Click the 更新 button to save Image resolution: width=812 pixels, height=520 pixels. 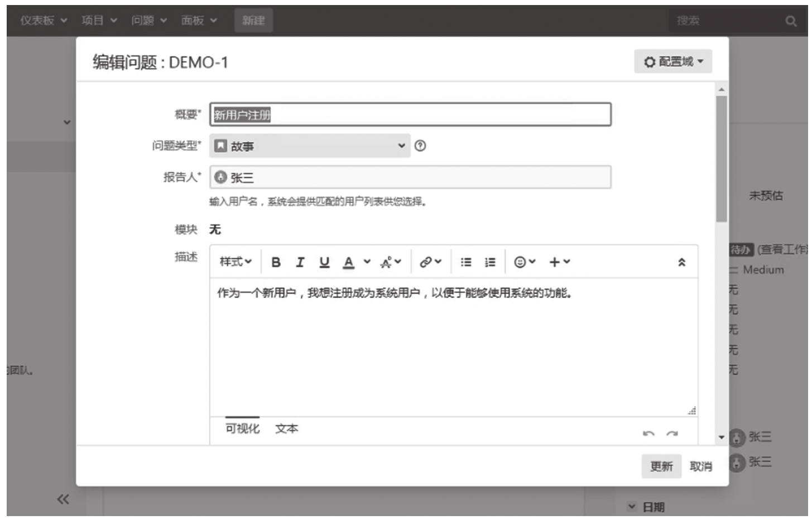[x=661, y=466]
